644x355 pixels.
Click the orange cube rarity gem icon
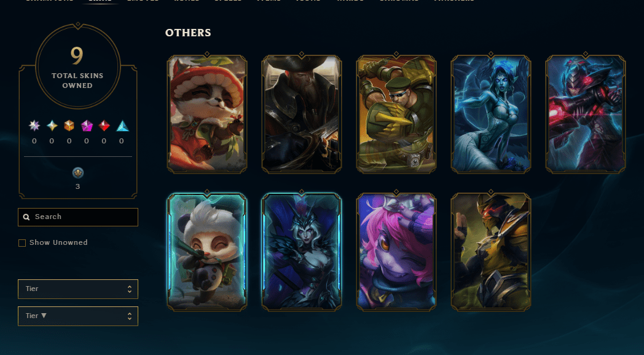click(x=69, y=126)
